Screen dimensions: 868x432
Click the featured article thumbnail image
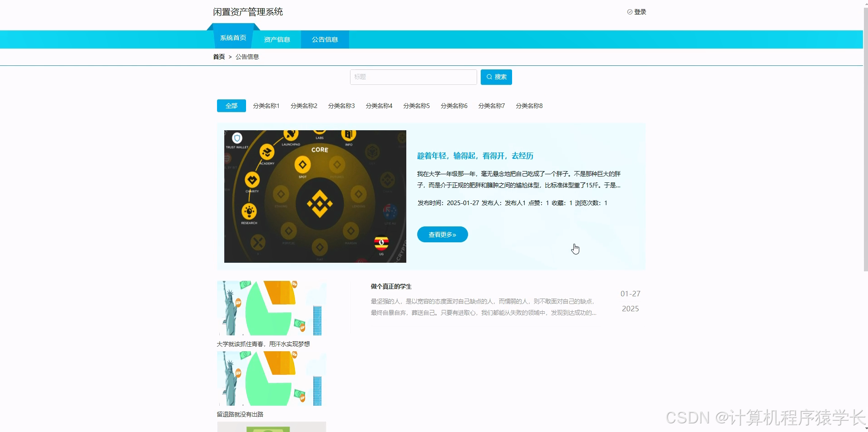pyautogui.click(x=315, y=196)
